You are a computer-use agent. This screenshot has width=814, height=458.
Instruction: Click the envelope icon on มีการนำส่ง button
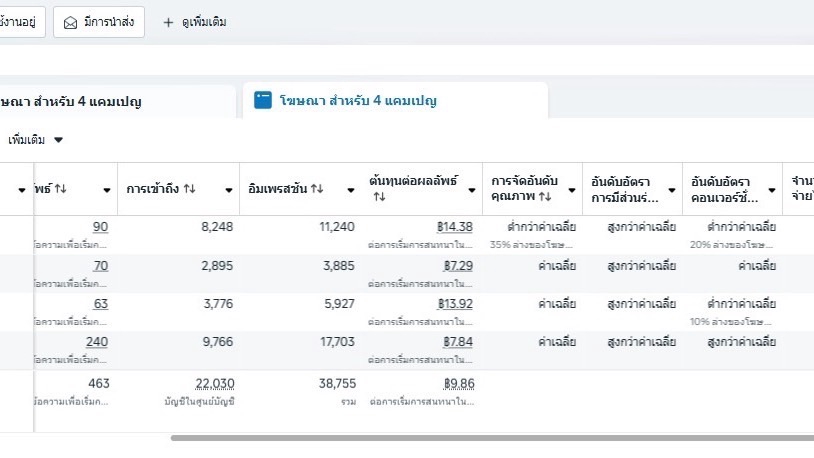tap(71, 22)
